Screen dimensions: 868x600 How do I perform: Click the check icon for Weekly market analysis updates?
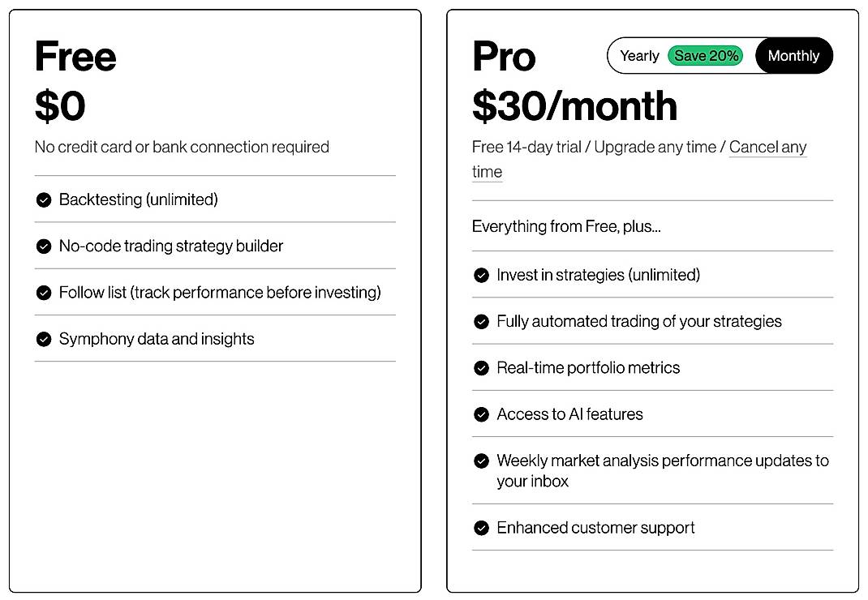(x=480, y=460)
